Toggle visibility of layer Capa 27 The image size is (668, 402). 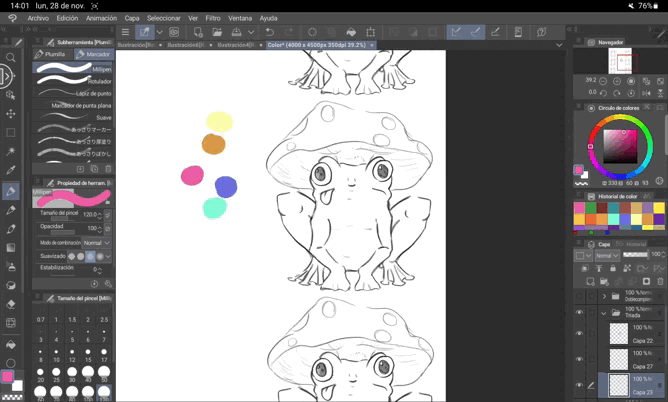[579, 360]
